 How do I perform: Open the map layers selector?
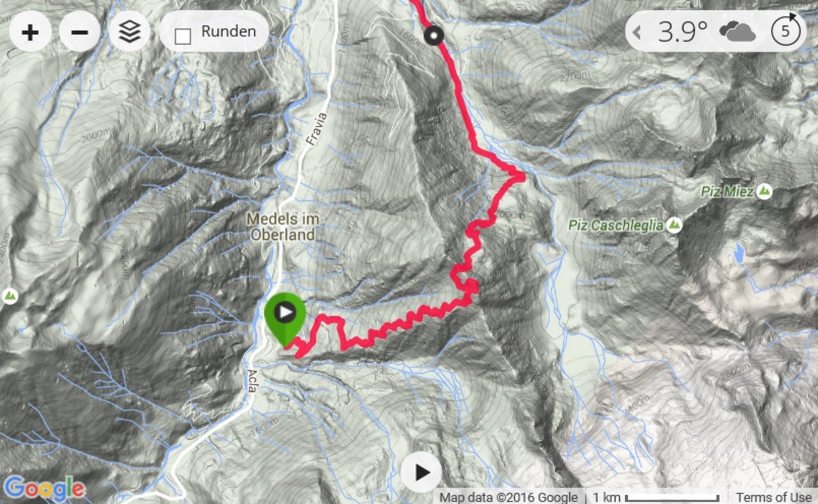[x=129, y=32]
